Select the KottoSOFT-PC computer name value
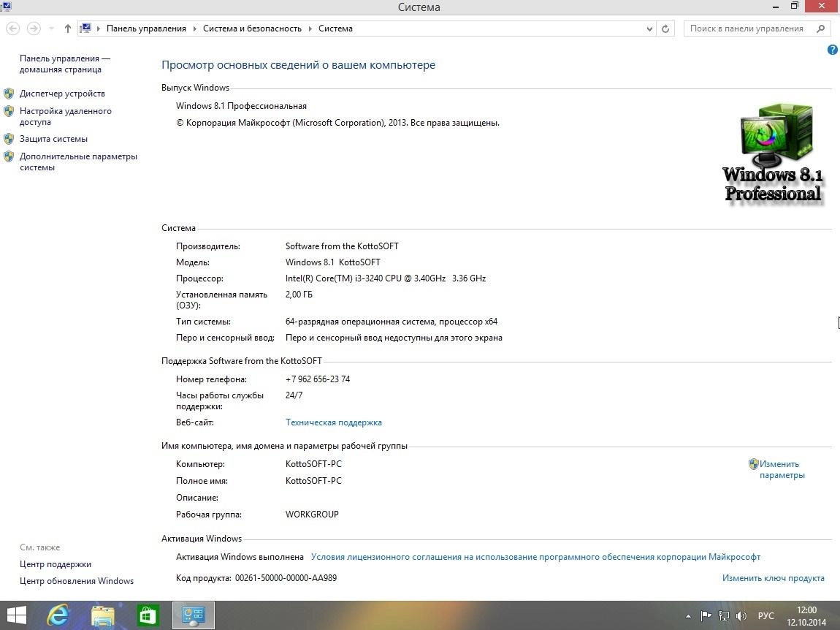Image resolution: width=840 pixels, height=630 pixels. point(313,464)
